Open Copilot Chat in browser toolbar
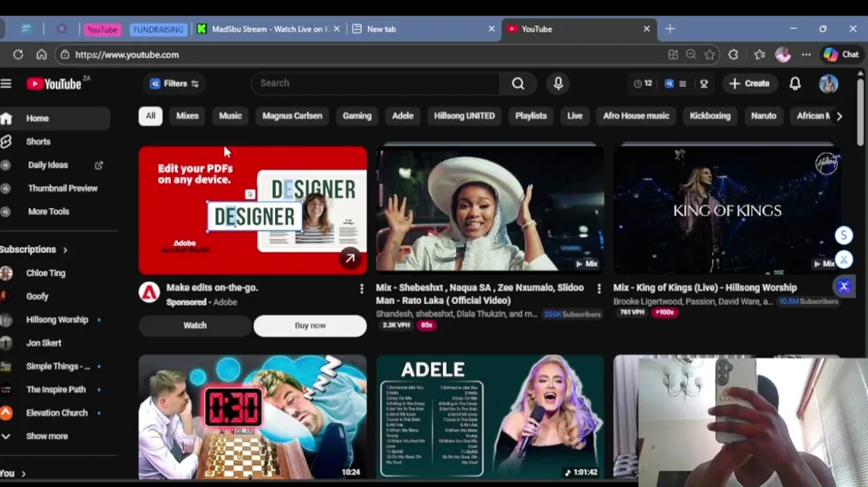The width and height of the screenshot is (868, 487). click(841, 55)
